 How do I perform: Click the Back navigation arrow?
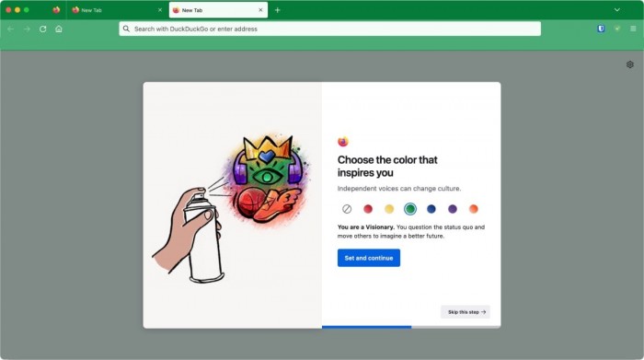[x=11, y=29]
